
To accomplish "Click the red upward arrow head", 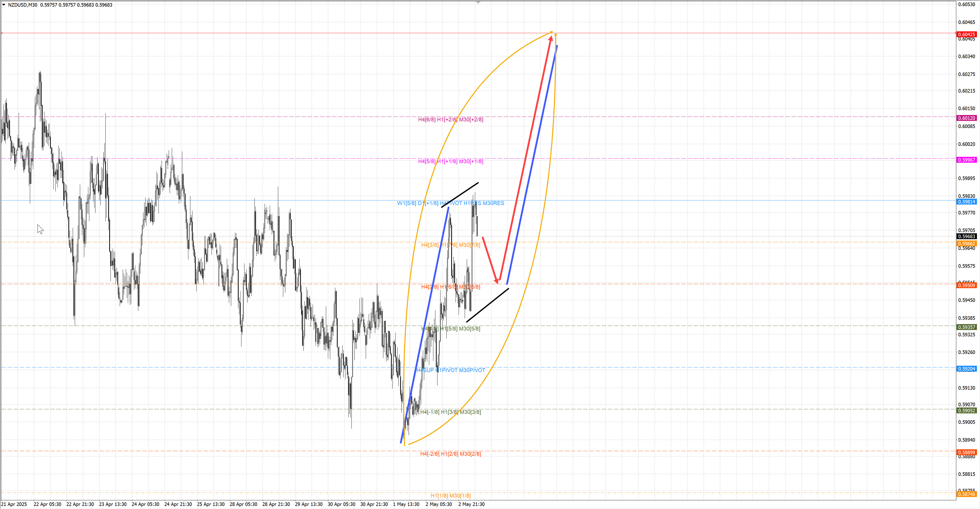I will coord(551,38).
